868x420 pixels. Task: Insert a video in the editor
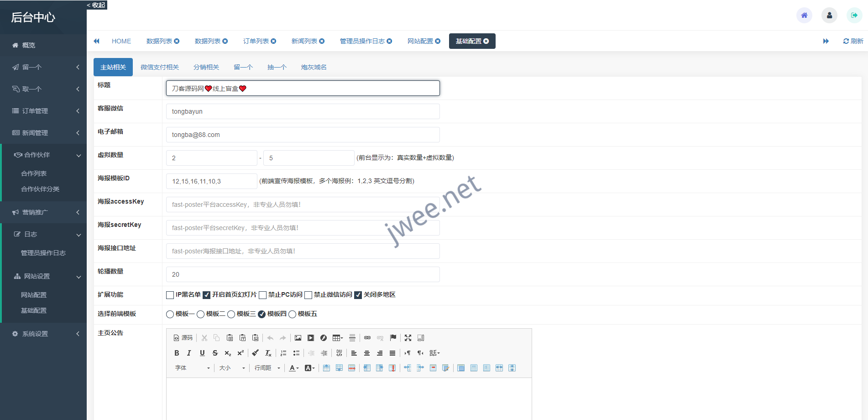(x=311, y=338)
